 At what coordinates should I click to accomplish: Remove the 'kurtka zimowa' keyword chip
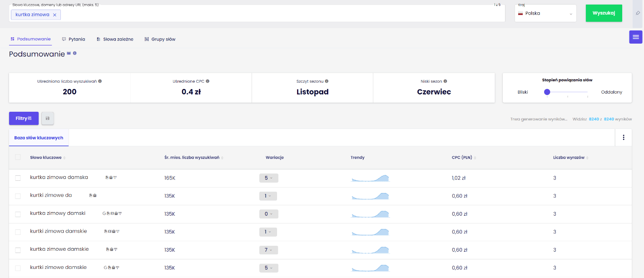coord(54,15)
